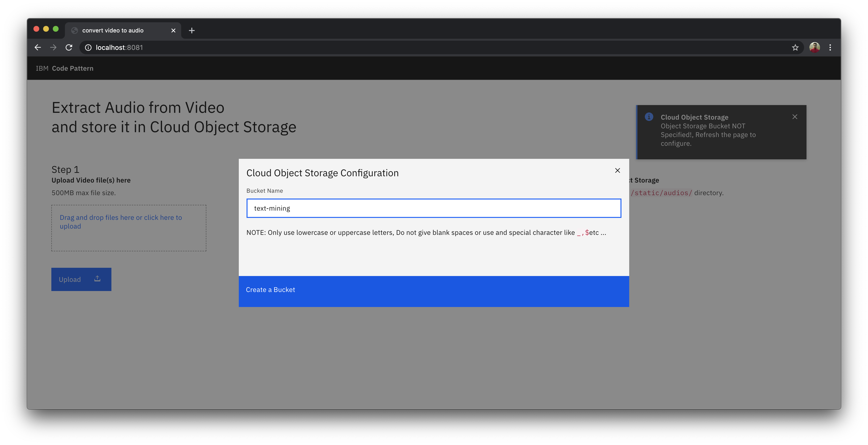Click the IBM Code Pattern header link
Image resolution: width=868 pixels, height=445 pixels.
point(65,68)
